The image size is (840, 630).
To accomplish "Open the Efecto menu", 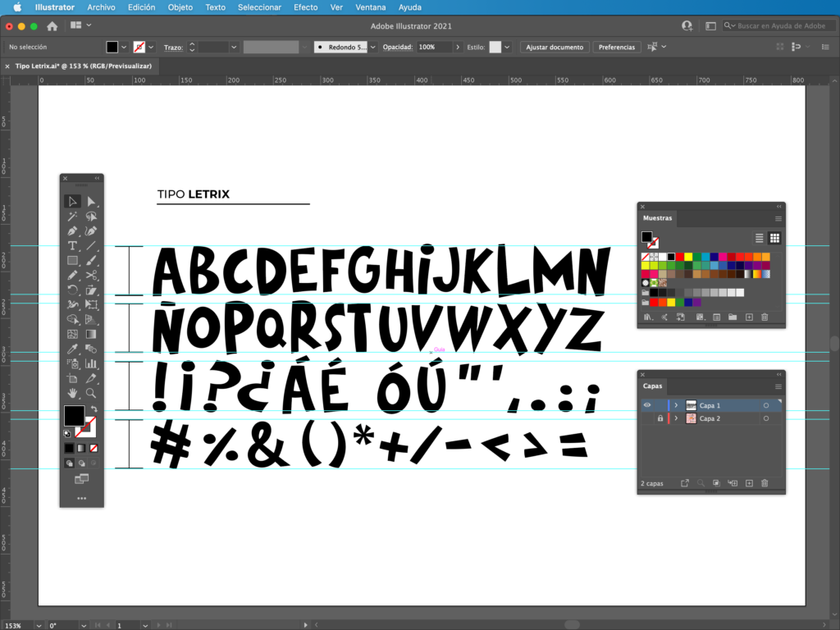I will tap(305, 7).
